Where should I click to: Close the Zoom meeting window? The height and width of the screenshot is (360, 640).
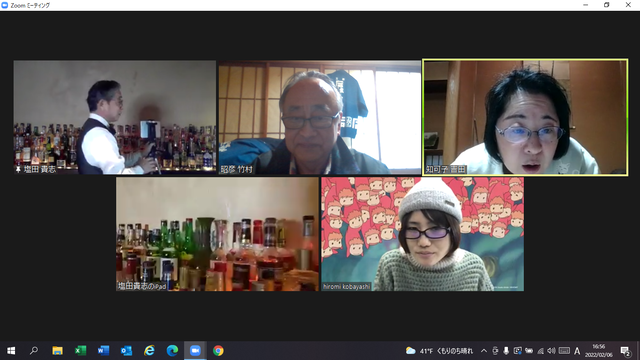coord(628,5)
